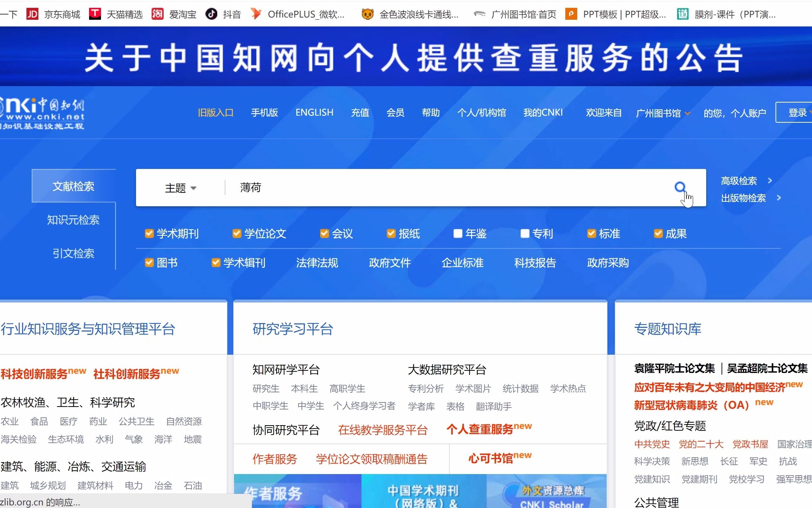
Task: Click the CNKI 中国知网 logo
Action: (x=42, y=113)
